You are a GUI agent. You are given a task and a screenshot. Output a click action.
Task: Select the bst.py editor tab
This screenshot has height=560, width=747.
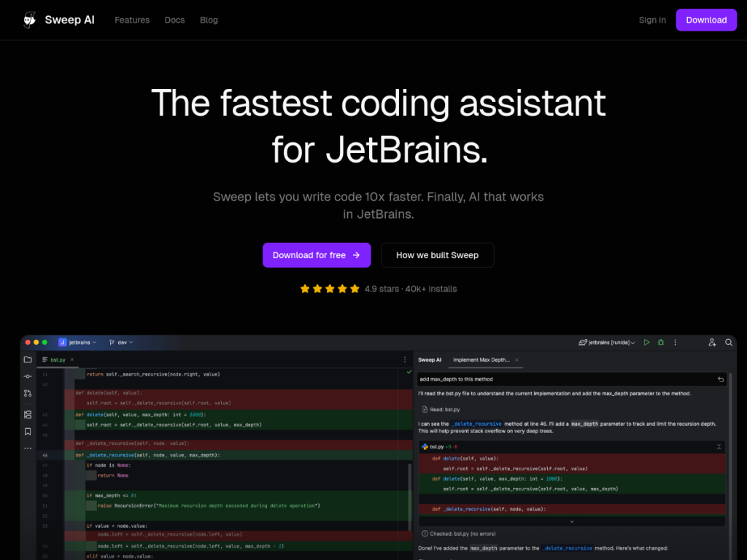point(58,359)
